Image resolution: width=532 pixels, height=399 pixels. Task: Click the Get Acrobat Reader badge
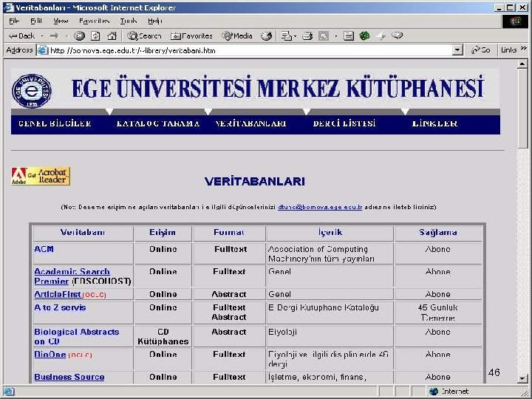coord(41,176)
